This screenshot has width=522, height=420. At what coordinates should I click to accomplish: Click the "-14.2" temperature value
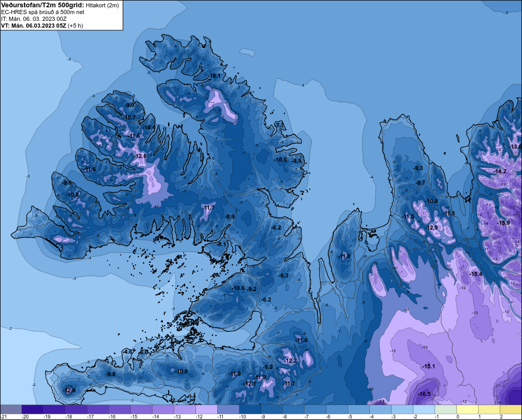pos(500,172)
